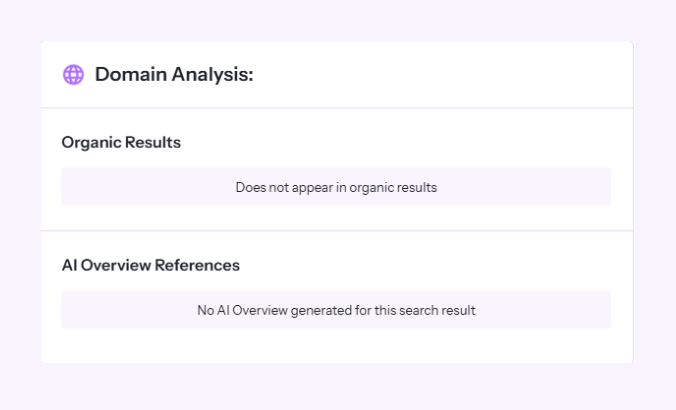Viewport: 676px width, 410px height.
Task: Select the AI Overview References heading
Action: click(x=150, y=266)
